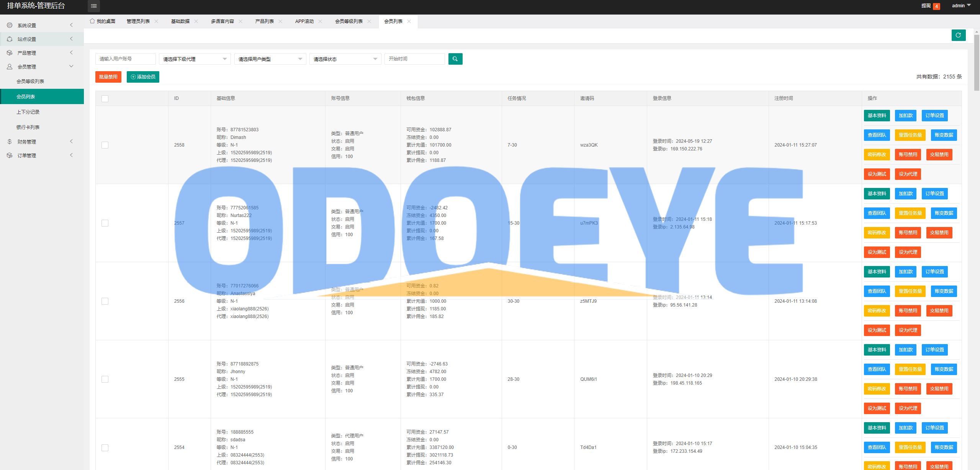Open the 请选择用户类型 dropdown

point(270,59)
